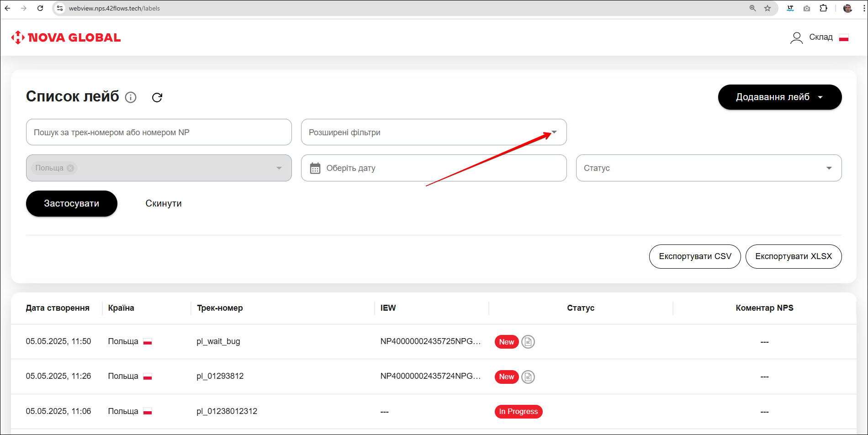Reload the page using browser reload button
Image resolution: width=868 pixels, height=435 pixels.
pyautogui.click(x=40, y=8)
